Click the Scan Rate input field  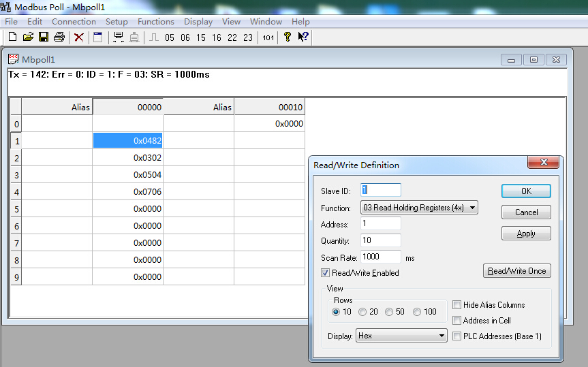coord(381,257)
